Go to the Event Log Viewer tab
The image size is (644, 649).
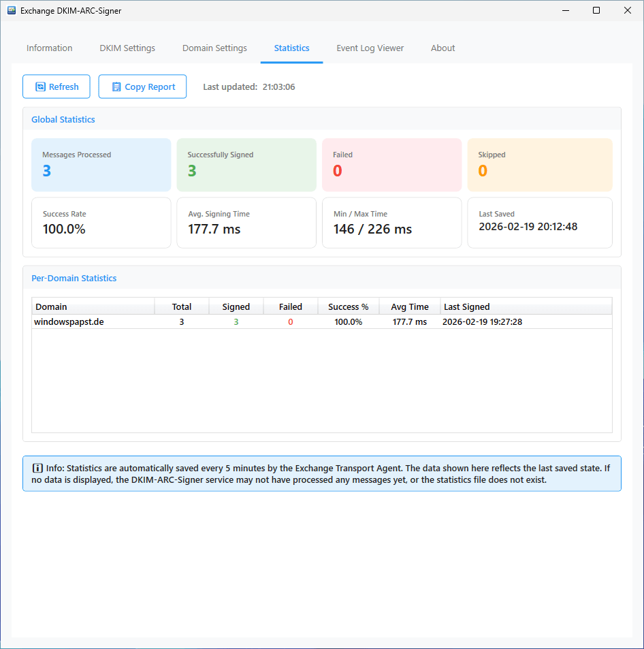370,48
